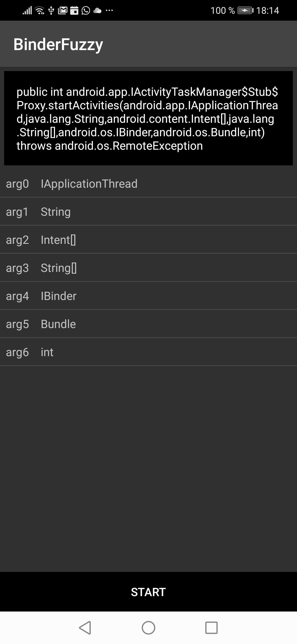Open the arg2 Intent[] argument
This screenshot has height=644, width=297.
pos(148,240)
